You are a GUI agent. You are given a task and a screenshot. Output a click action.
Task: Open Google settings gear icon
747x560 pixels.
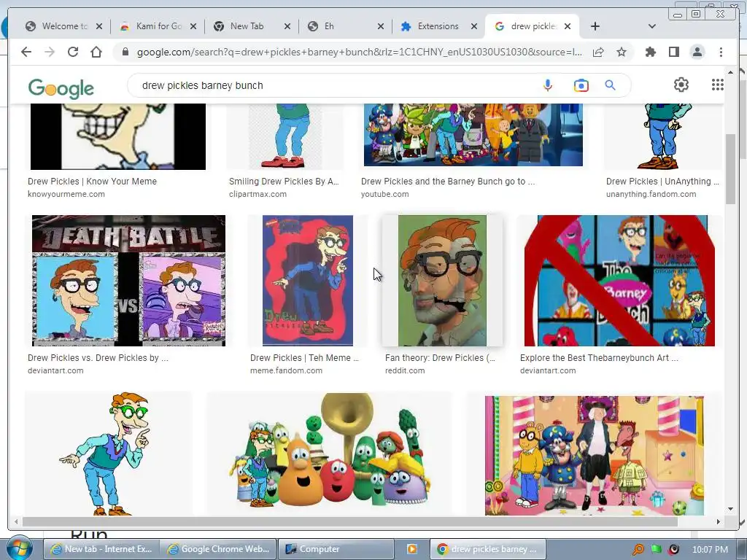click(x=681, y=85)
